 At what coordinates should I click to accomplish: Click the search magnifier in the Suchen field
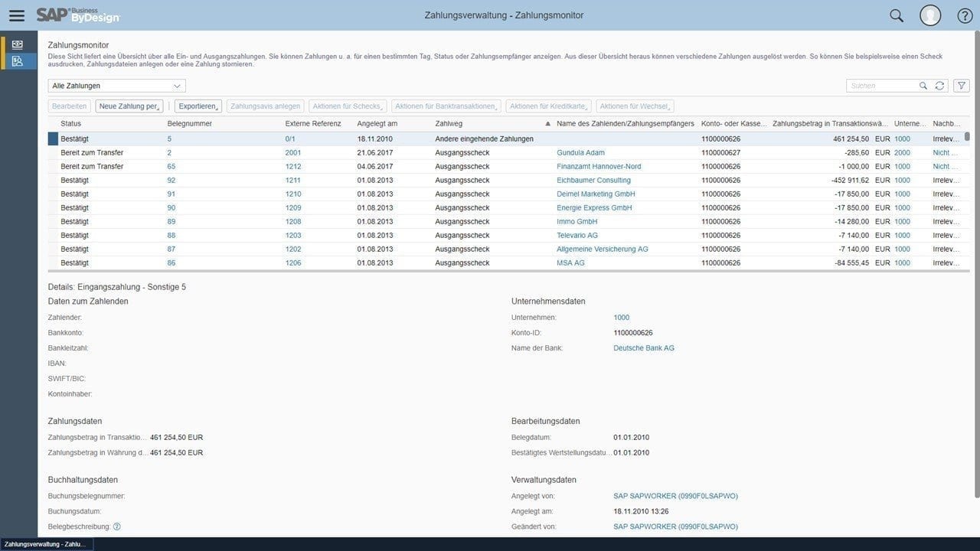click(923, 86)
